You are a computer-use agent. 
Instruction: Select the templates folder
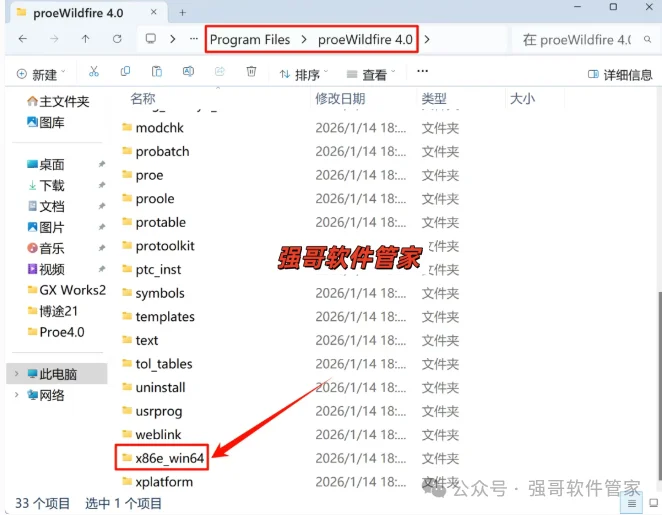pos(158,317)
